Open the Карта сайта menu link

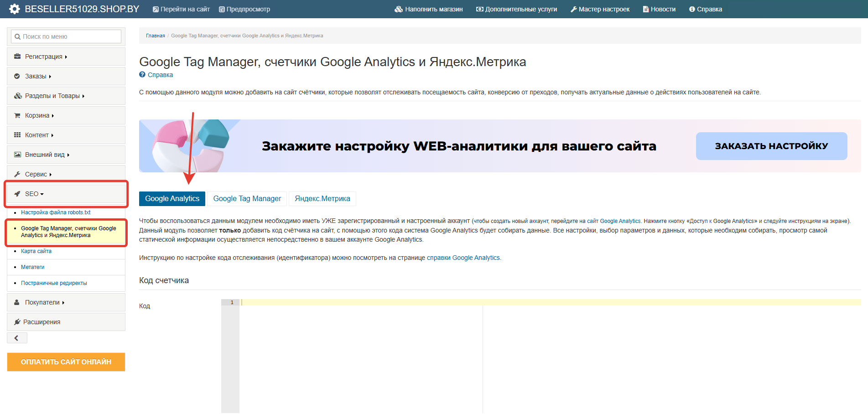36,251
